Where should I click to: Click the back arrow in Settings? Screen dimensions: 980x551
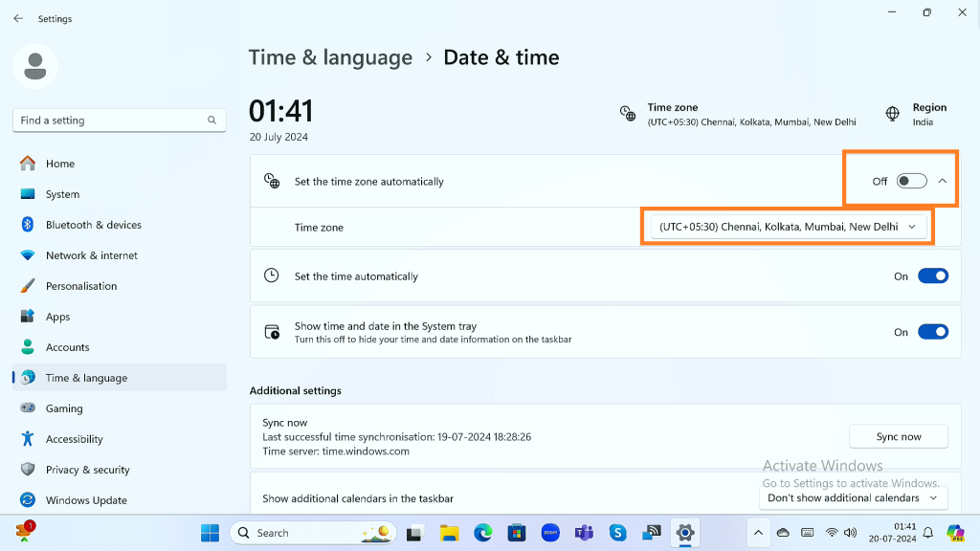pyautogui.click(x=18, y=18)
